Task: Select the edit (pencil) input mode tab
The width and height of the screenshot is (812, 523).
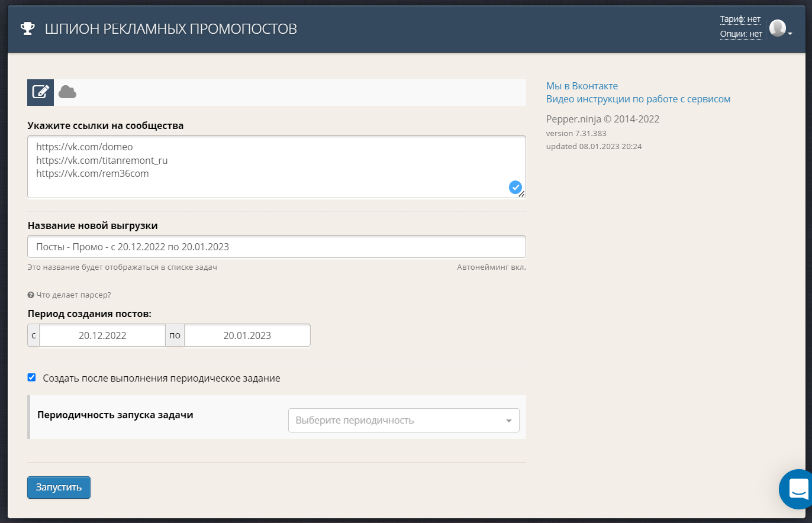Action: tap(40, 92)
